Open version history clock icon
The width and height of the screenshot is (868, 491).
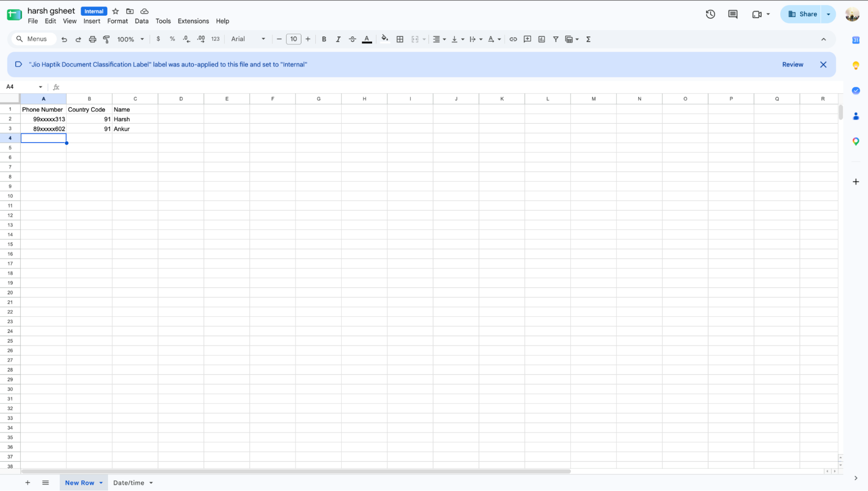pyautogui.click(x=710, y=14)
